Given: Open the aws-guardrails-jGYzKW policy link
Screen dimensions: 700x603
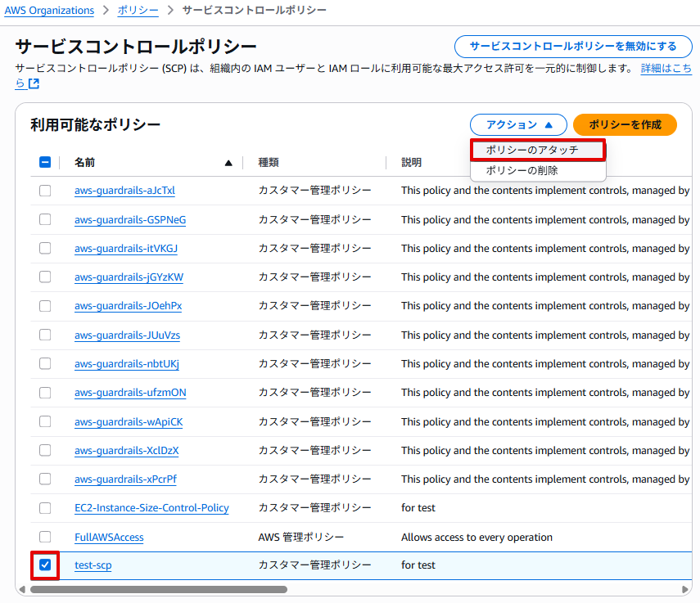Looking at the screenshot, I should pos(129,277).
